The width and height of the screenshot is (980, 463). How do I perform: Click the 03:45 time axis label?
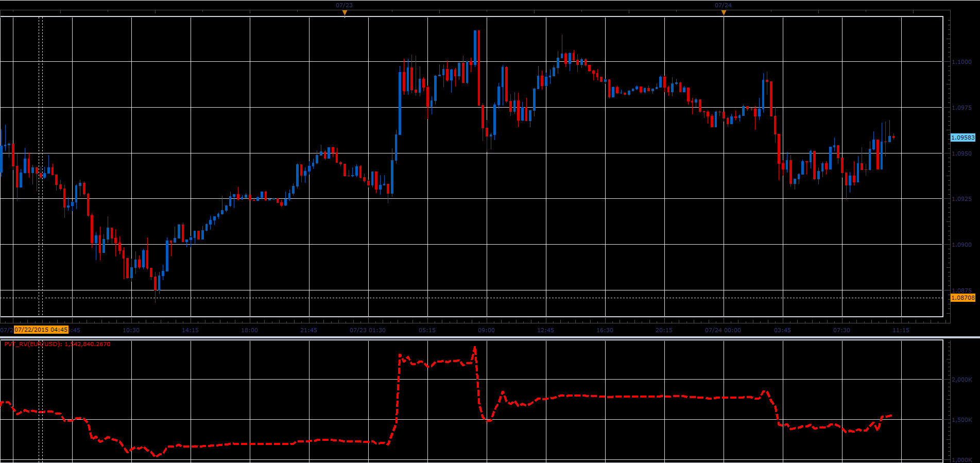point(782,330)
